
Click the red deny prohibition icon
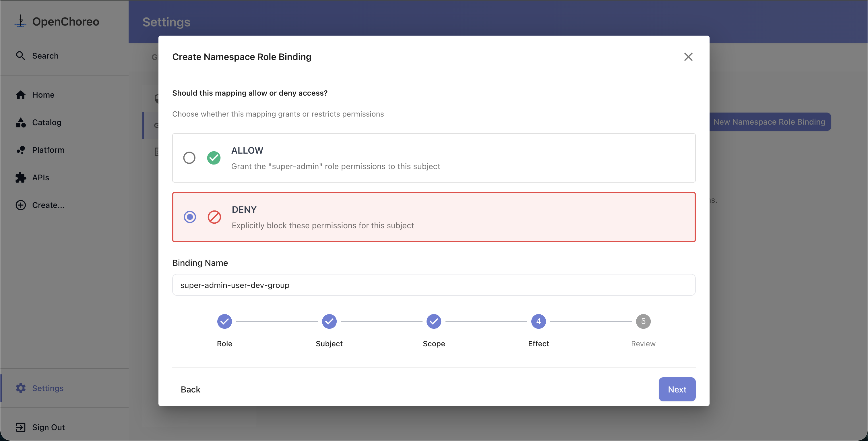(214, 217)
